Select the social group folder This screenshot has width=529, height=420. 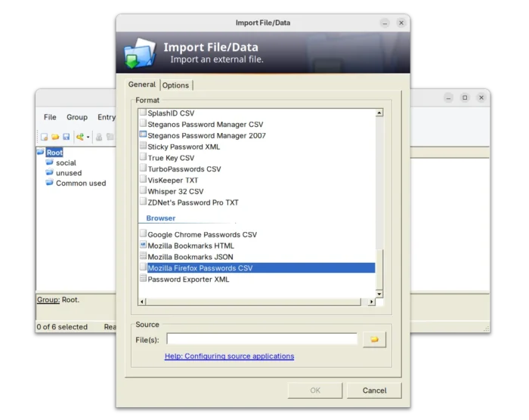pos(66,162)
